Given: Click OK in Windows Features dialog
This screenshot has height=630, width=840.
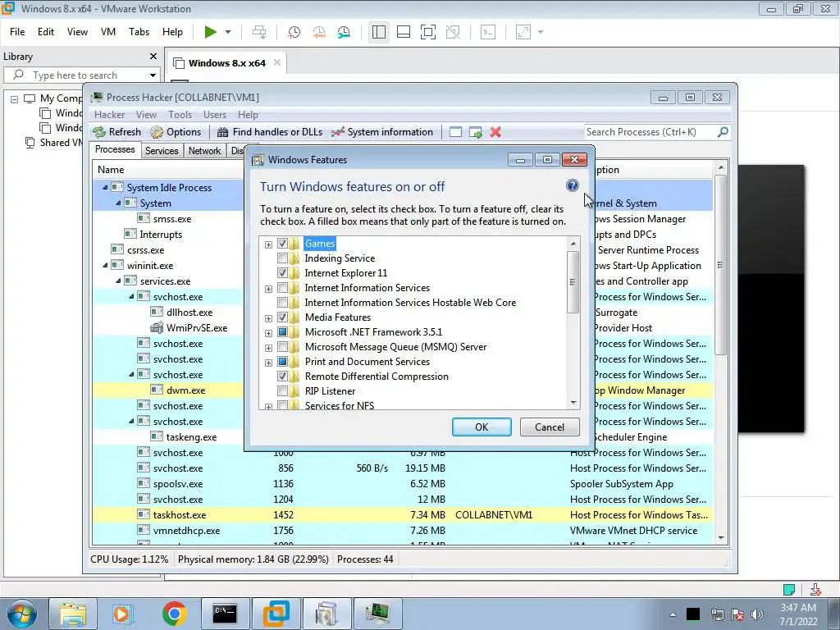Looking at the screenshot, I should pyautogui.click(x=482, y=427).
